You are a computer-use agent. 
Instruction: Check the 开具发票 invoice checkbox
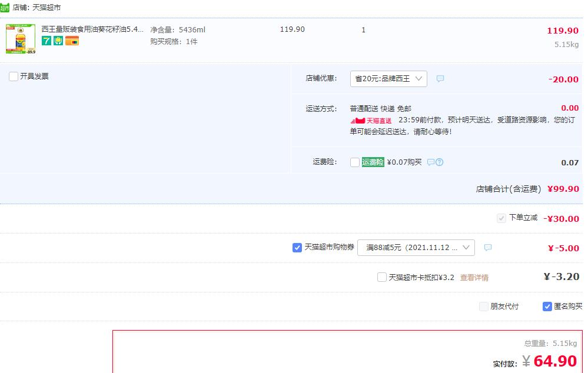pyautogui.click(x=14, y=76)
